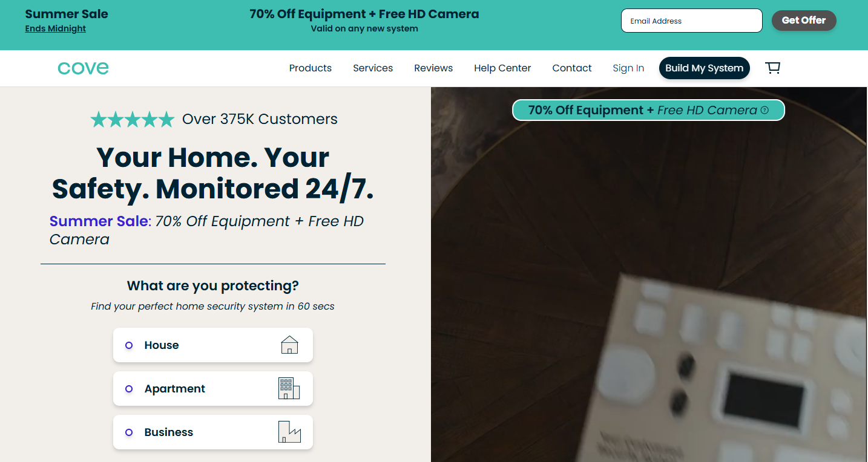Click the cove logo
The image size is (868, 462).
(83, 68)
